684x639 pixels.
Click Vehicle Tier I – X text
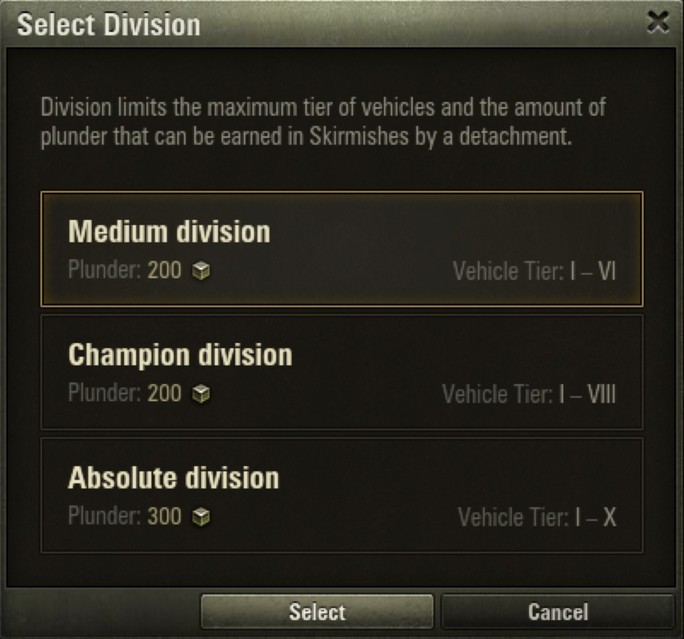pyautogui.click(x=537, y=517)
